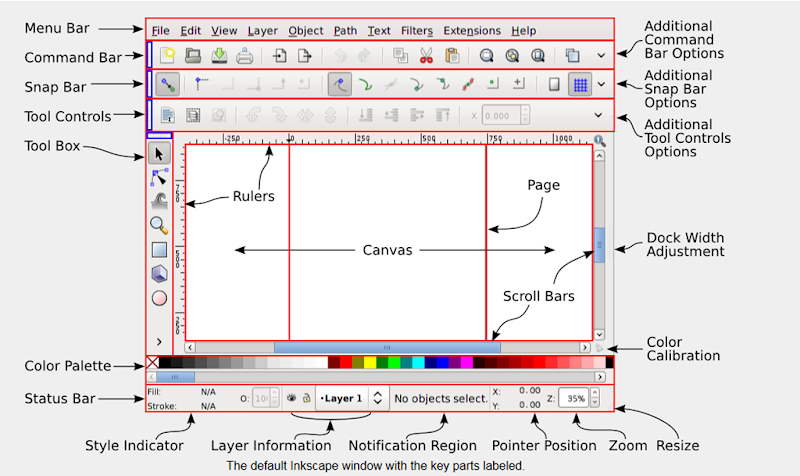Screen dimensions: 800x476
Task: Toggle Layer 1 visibility eye icon
Action: click(x=290, y=398)
